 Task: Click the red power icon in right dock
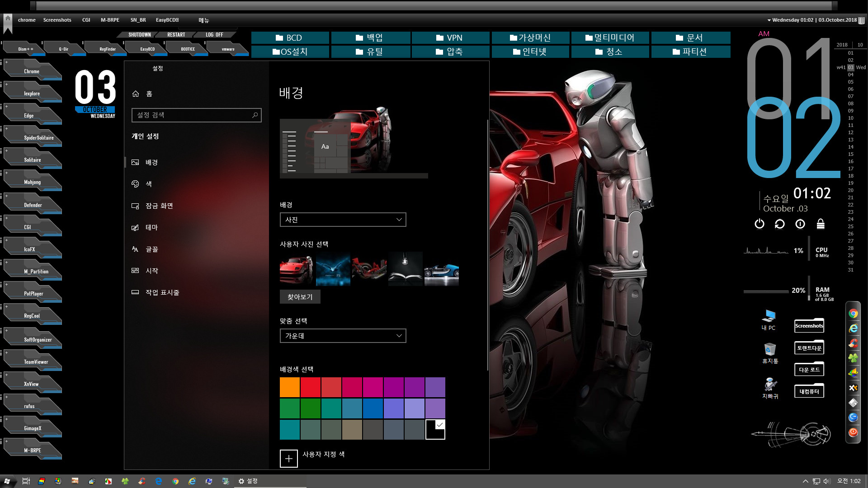point(853,432)
